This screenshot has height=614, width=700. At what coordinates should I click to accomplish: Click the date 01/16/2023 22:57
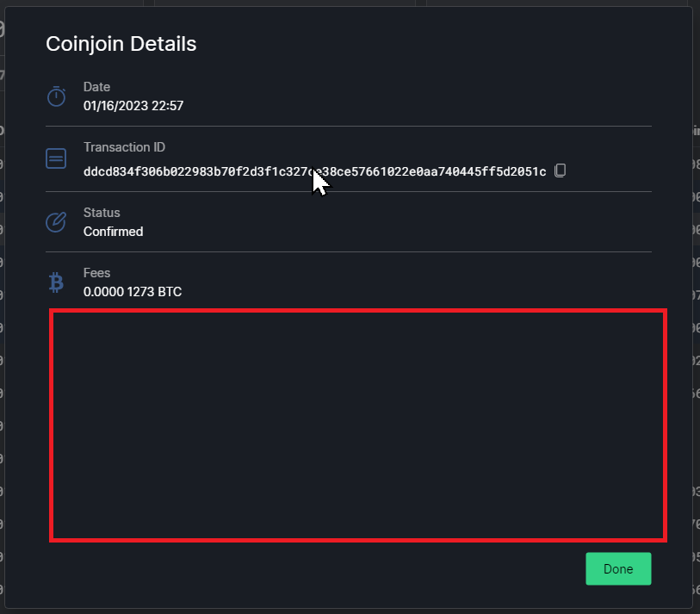pyautogui.click(x=133, y=105)
